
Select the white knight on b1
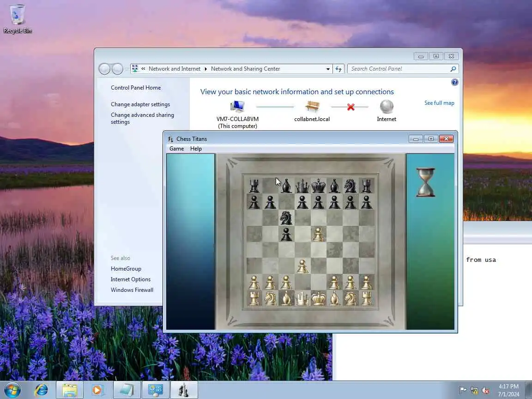[x=270, y=299]
